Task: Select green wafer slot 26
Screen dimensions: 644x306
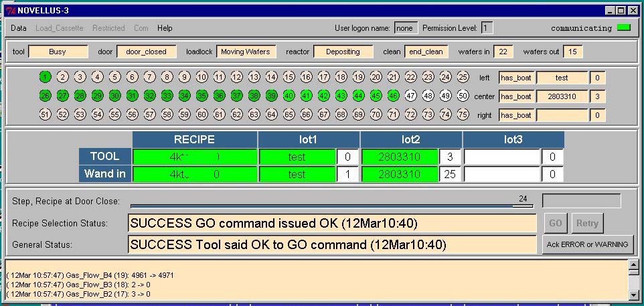Action: [45, 96]
